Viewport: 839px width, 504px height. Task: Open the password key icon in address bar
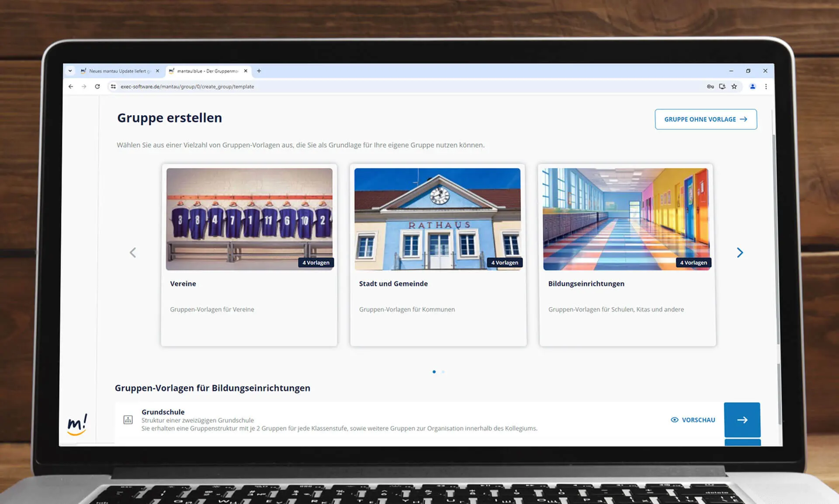710,86
